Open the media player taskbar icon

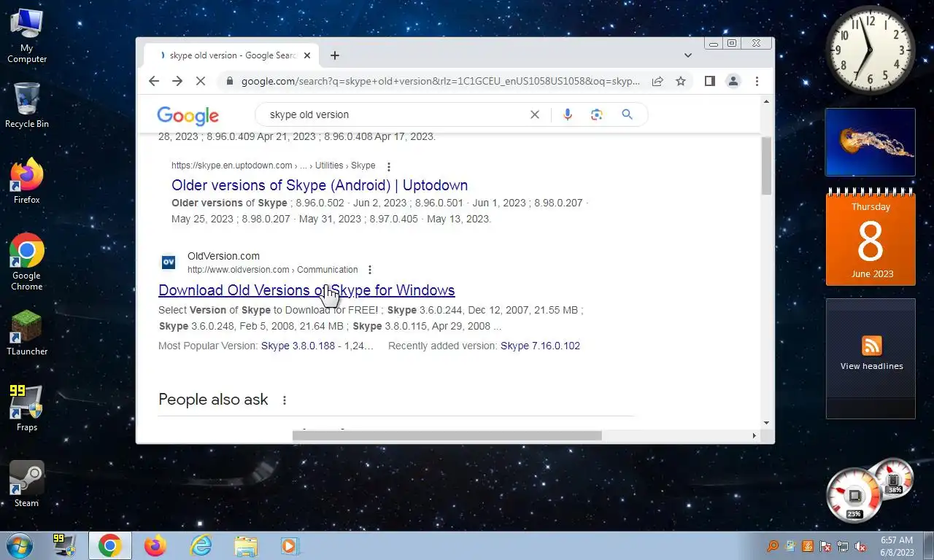click(290, 545)
